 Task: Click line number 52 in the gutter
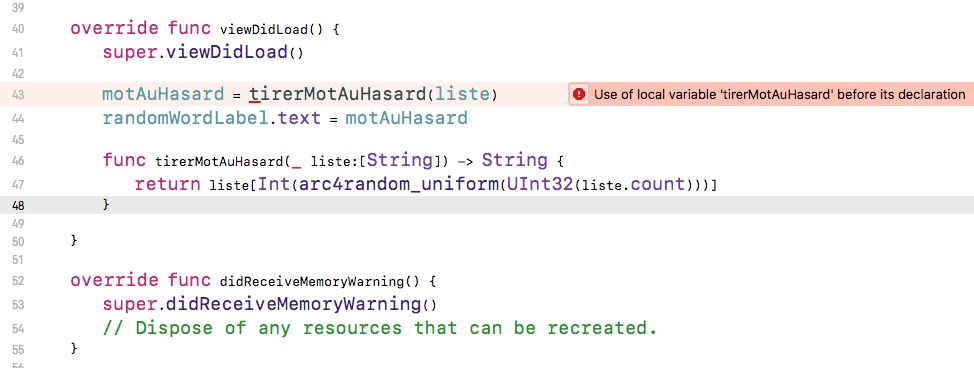[x=17, y=281]
